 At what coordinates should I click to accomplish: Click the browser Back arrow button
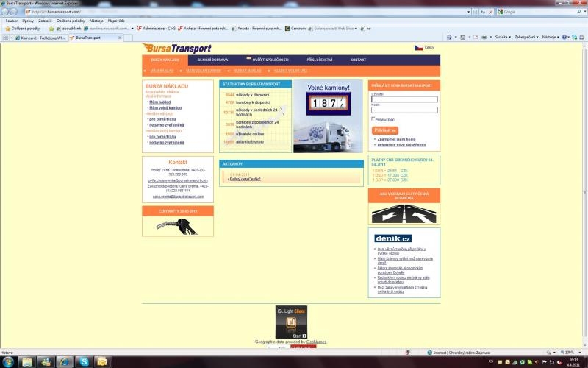pyautogui.click(x=5, y=12)
